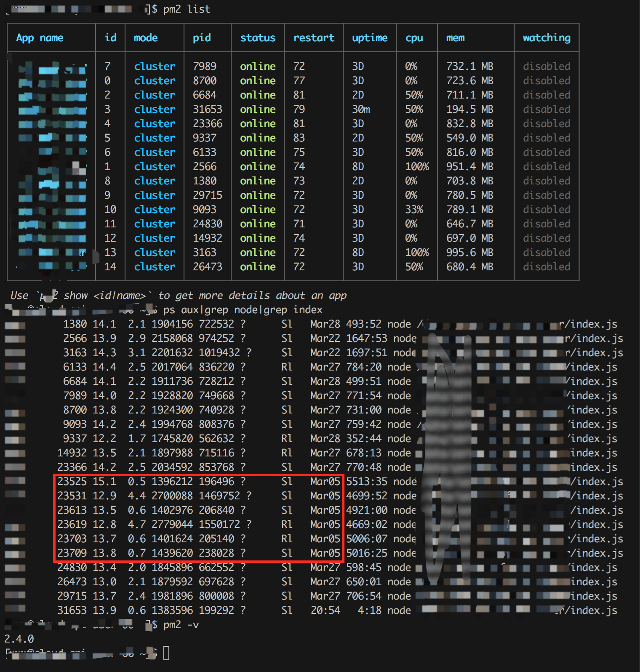Select the '951.4 MB' memory value

[x=470, y=167]
